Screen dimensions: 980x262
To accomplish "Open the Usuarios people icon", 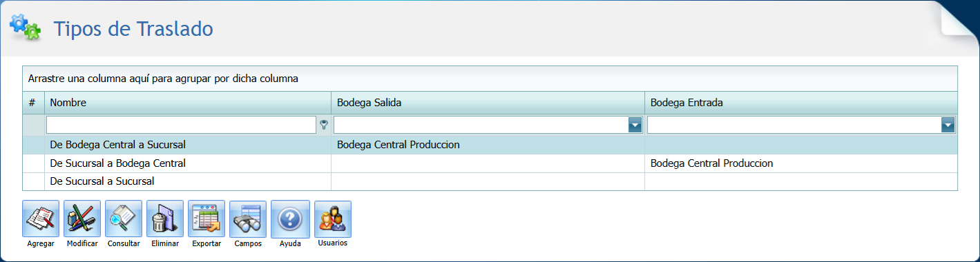I will (333, 219).
